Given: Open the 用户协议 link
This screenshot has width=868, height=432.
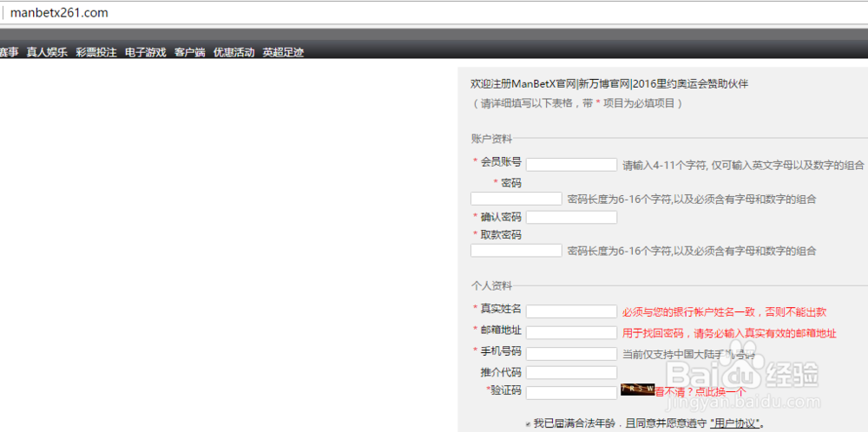Looking at the screenshot, I should tap(734, 424).
